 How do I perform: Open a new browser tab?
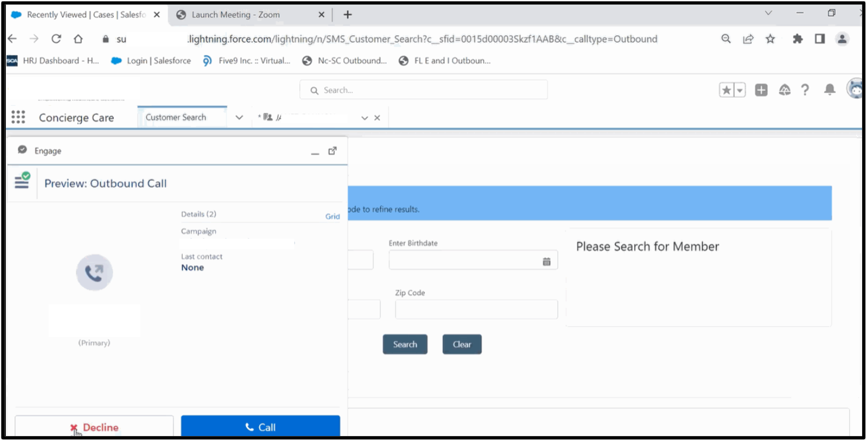click(347, 15)
